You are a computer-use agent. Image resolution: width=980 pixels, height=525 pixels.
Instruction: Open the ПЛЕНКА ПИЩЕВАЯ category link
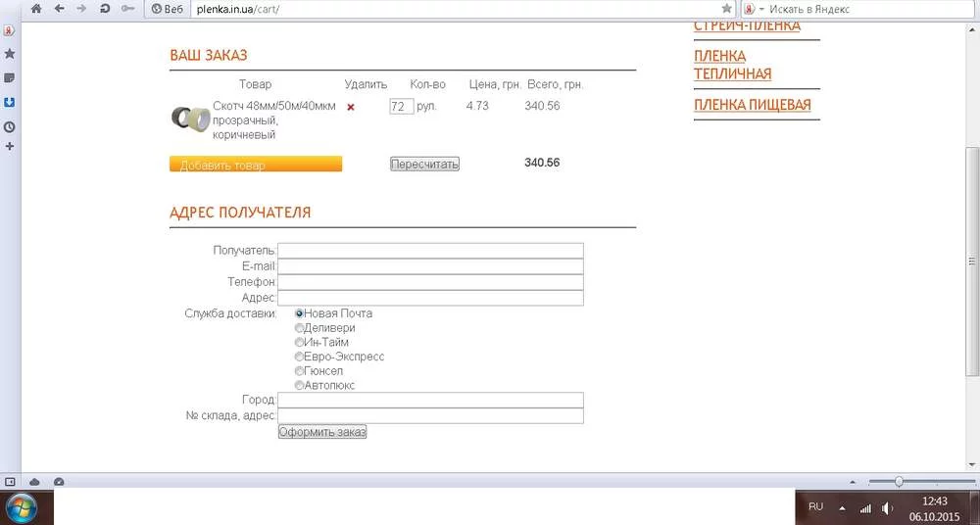click(753, 105)
